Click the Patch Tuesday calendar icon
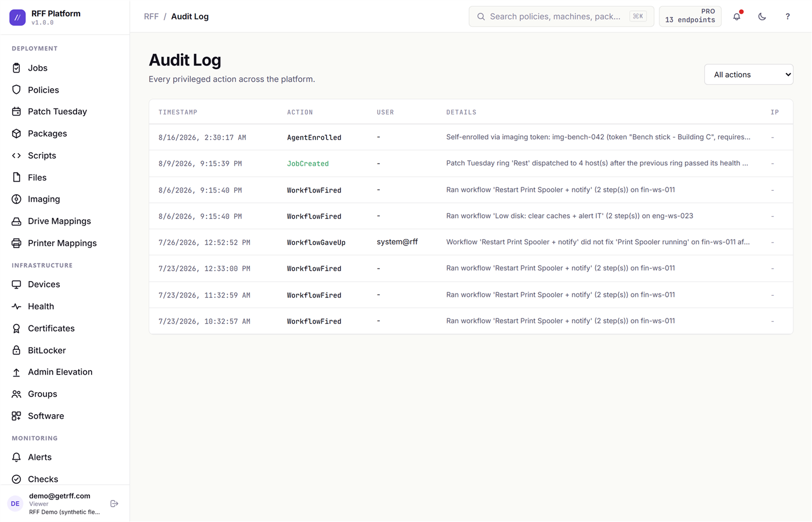The width and height of the screenshot is (812, 522). (x=16, y=111)
